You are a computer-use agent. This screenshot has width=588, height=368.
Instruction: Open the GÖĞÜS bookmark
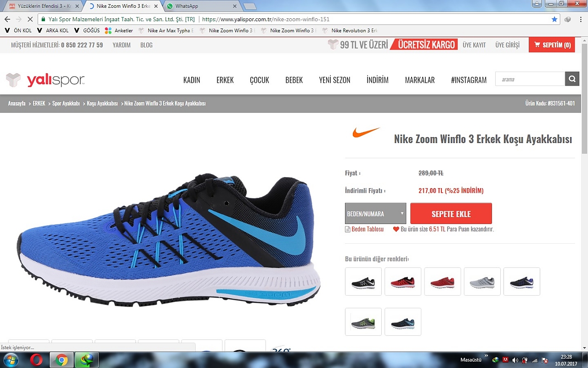click(x=87, y=31)
